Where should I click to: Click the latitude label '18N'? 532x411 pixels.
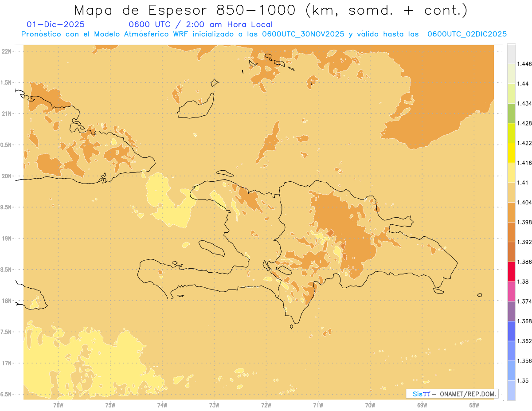(7, 301)
